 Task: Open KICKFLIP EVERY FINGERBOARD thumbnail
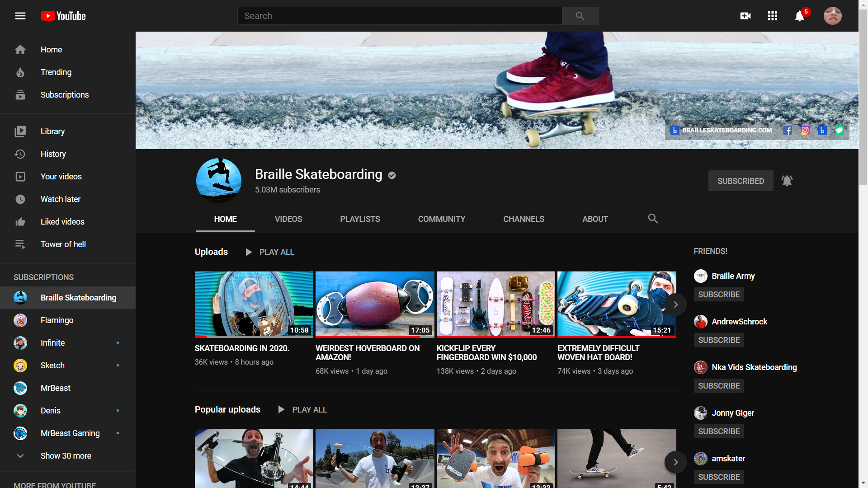click(496, 305)
